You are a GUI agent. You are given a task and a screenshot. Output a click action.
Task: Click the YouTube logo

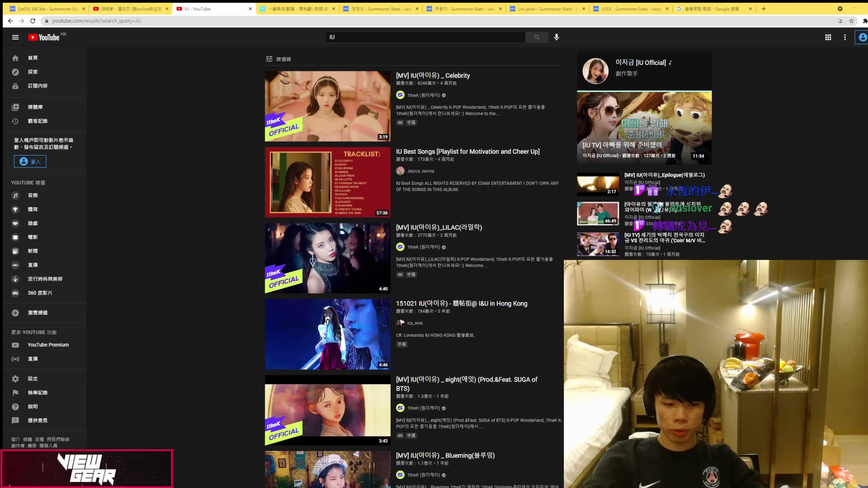pos(44,37)
